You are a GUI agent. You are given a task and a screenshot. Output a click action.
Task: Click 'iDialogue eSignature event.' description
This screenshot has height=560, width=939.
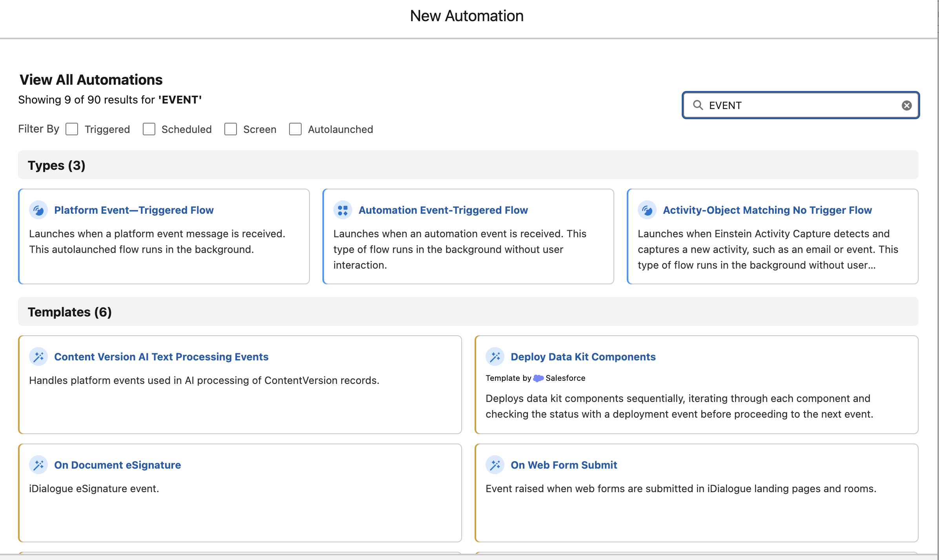point(94,489)
